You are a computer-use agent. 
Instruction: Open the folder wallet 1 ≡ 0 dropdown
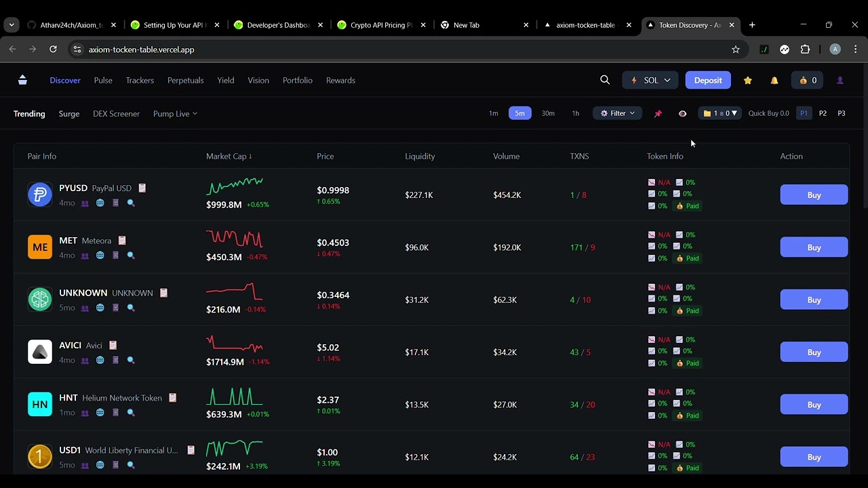719,113
